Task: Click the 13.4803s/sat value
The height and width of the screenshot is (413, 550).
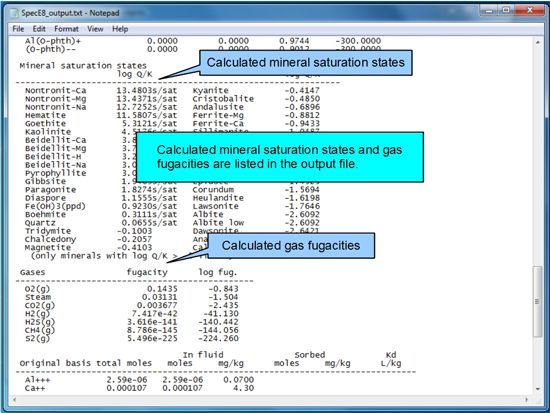Action: 147,91
